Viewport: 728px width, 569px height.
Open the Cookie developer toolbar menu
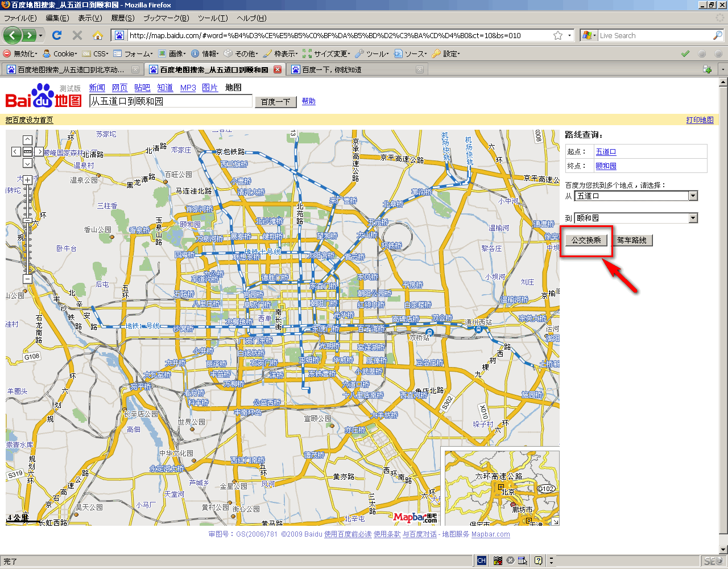[x=60, y=53]
